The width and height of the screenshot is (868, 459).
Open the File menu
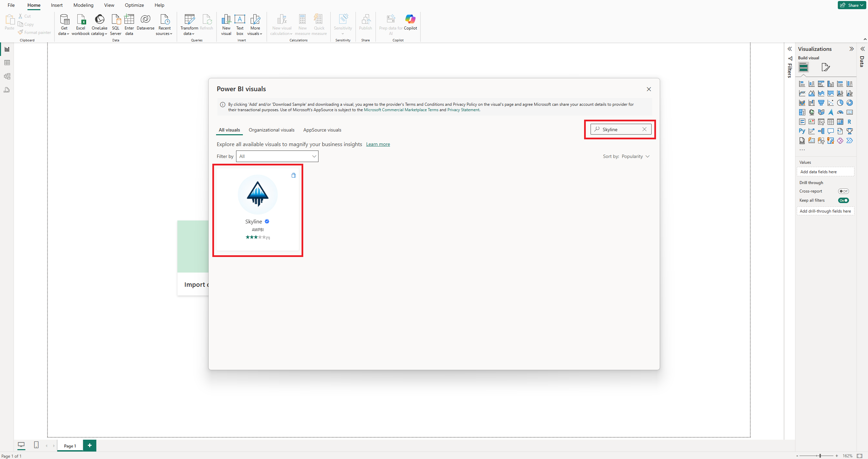point(11,5)
